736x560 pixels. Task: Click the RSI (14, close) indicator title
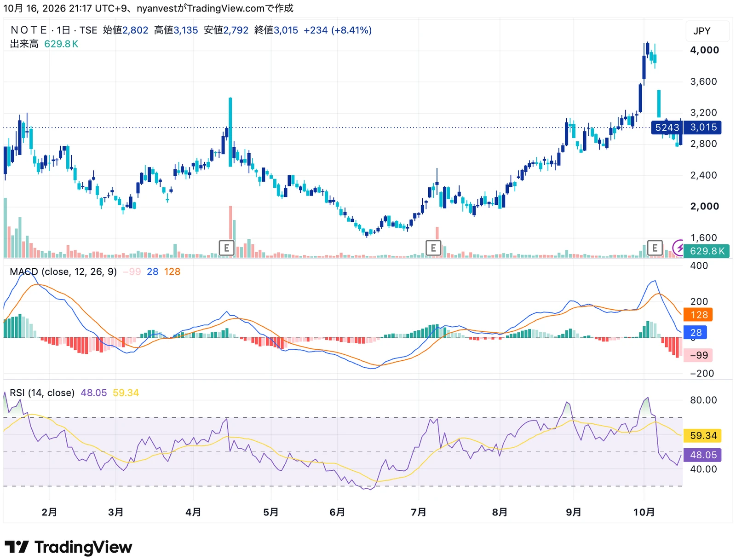[42, 393]
